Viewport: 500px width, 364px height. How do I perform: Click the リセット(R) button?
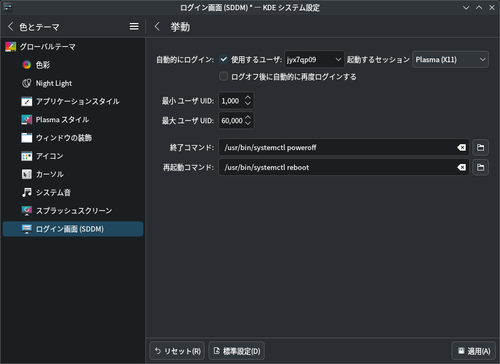pos(177,351)
